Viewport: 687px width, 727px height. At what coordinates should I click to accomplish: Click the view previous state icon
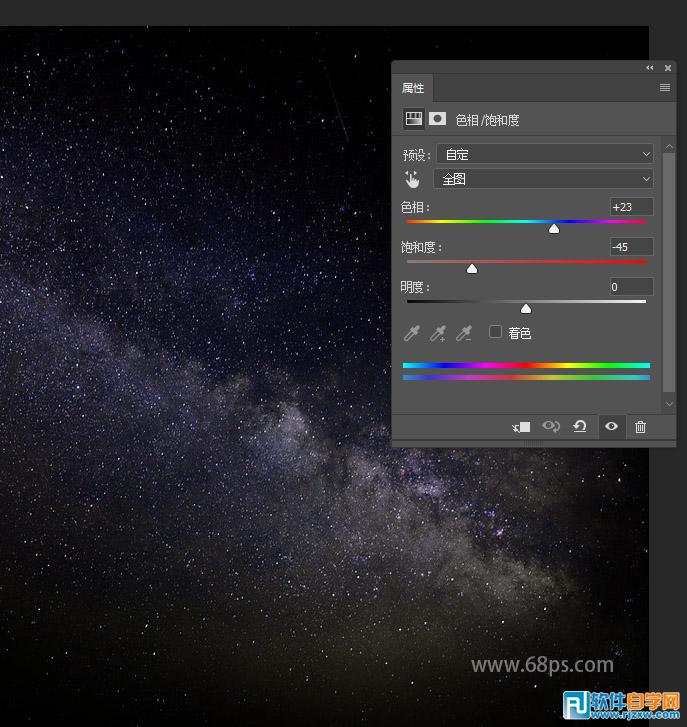point(551,427)
